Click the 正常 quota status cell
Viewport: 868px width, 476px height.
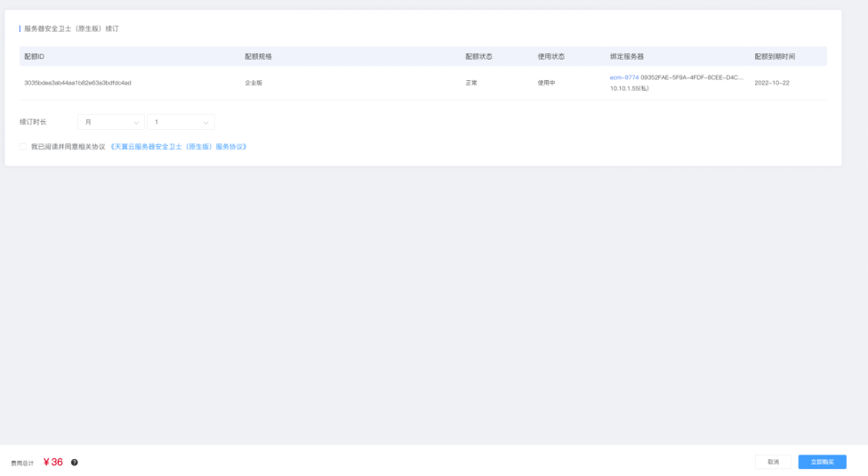click(x=471, y=83)
